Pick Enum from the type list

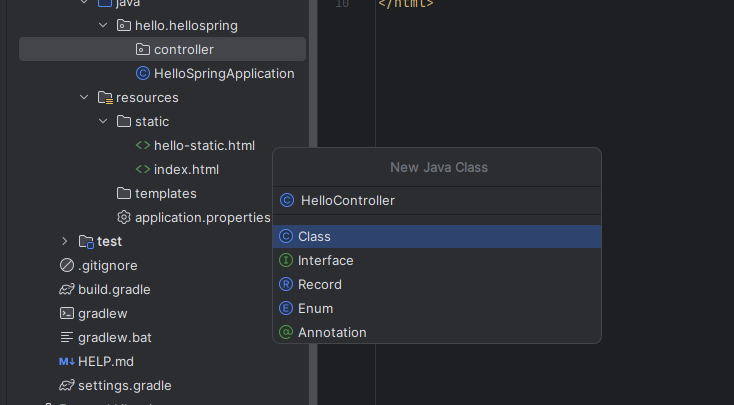(x=315, y=308)
